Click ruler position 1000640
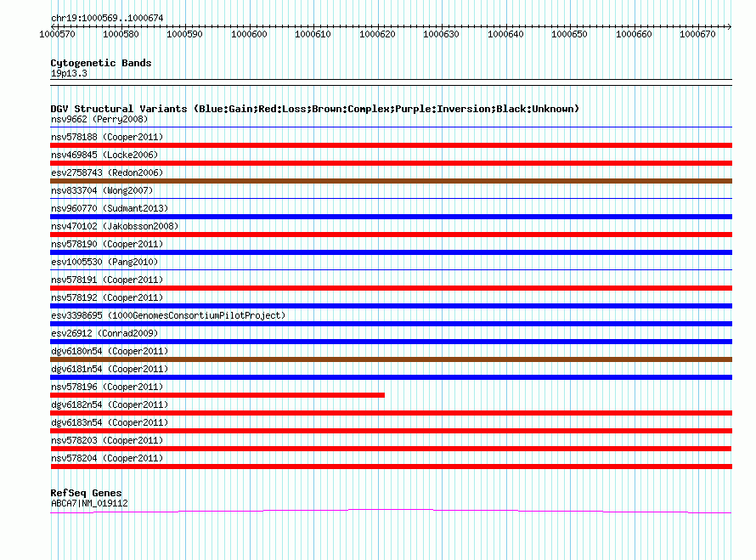This screenshot has height=560, width=756. [505, 34]
